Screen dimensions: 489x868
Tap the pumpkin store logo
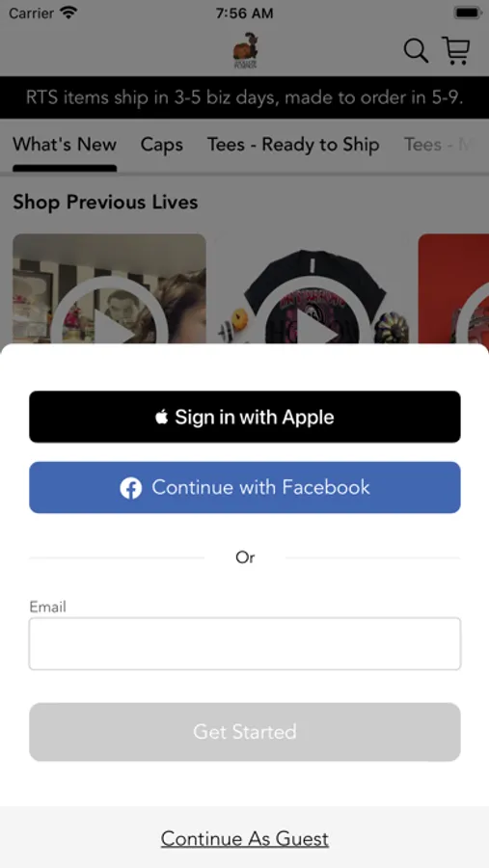(245, 51)
